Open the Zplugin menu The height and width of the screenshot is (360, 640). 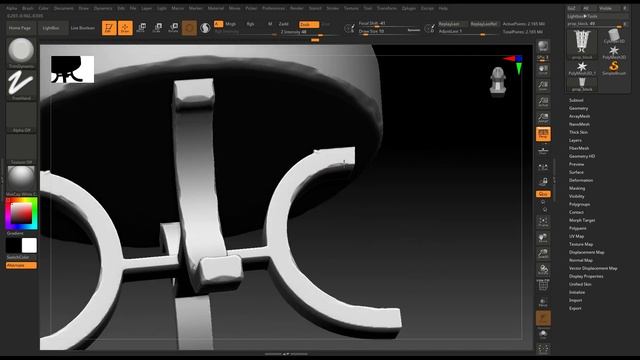409,8
